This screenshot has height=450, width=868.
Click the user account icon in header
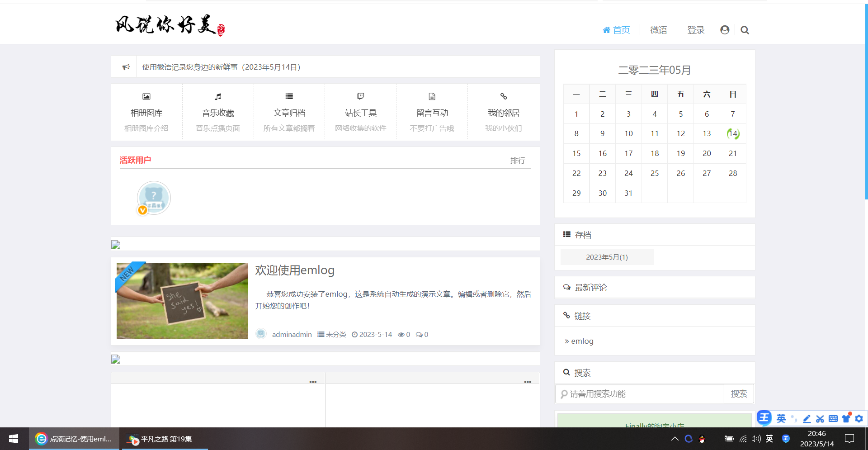click(725, 30)
